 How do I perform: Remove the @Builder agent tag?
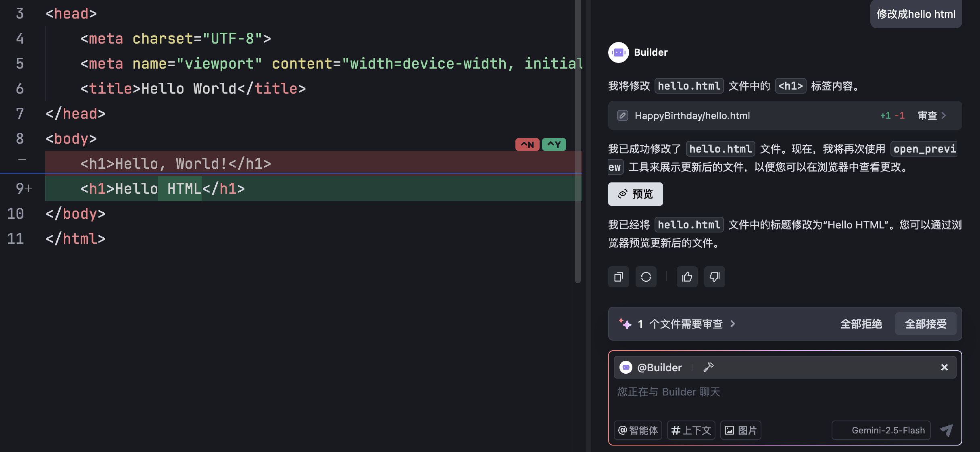click(x=945, y=367)
